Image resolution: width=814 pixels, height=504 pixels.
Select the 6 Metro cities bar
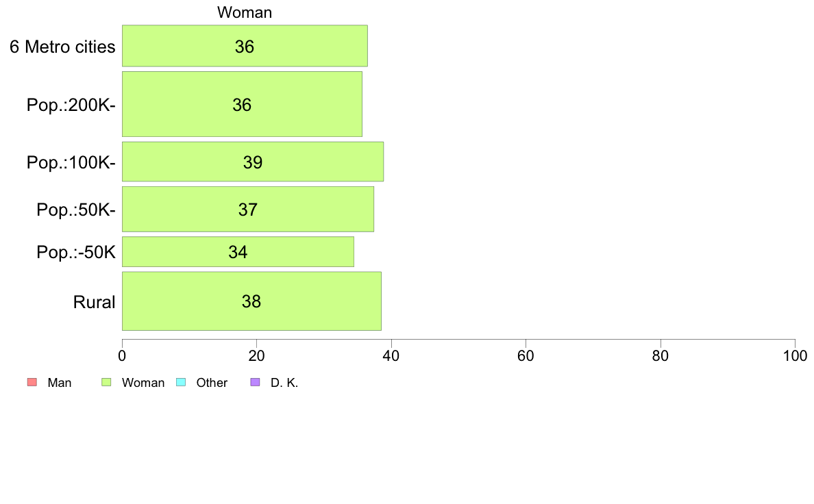coord(245,46)
